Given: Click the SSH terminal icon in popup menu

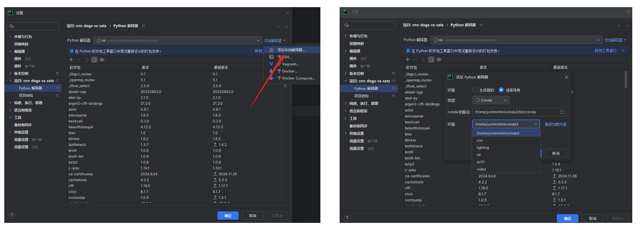Looking at the screenshot, I should click(x=271, y=57).
